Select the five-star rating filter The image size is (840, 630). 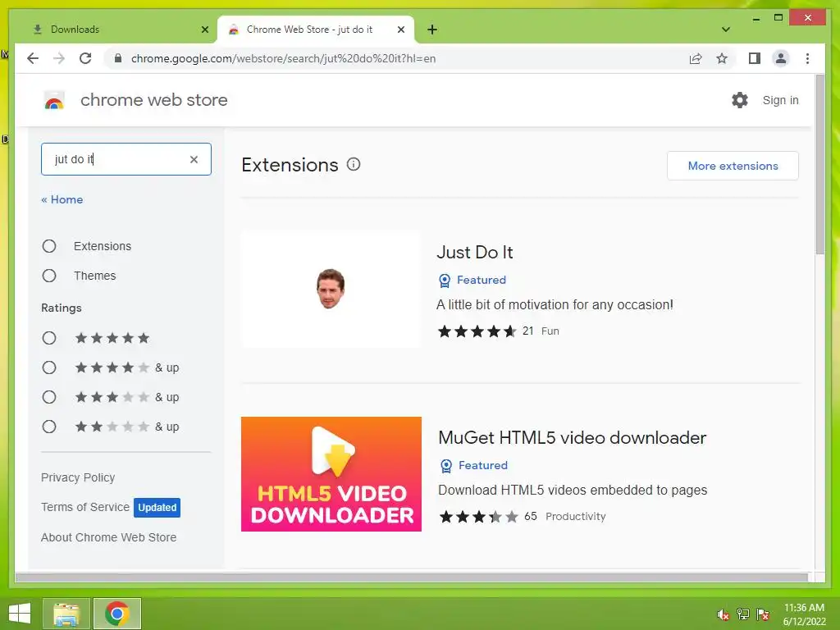click(49, 338)
